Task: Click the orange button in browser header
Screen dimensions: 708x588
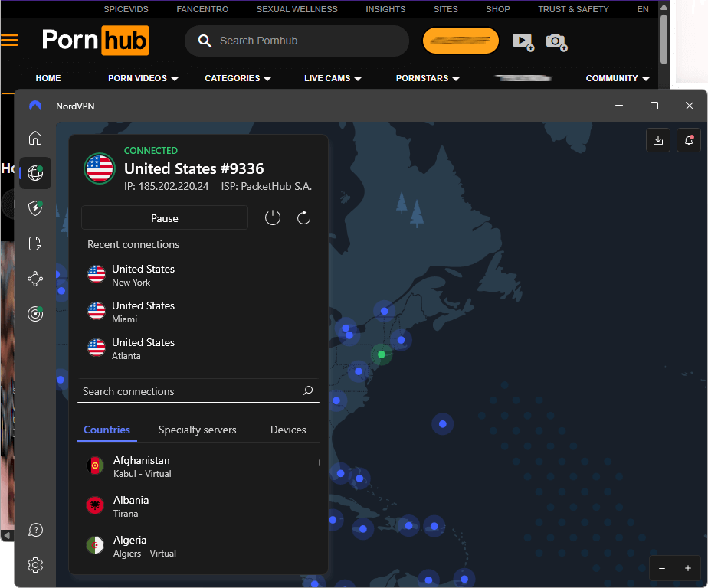Action: click(461, 41)
